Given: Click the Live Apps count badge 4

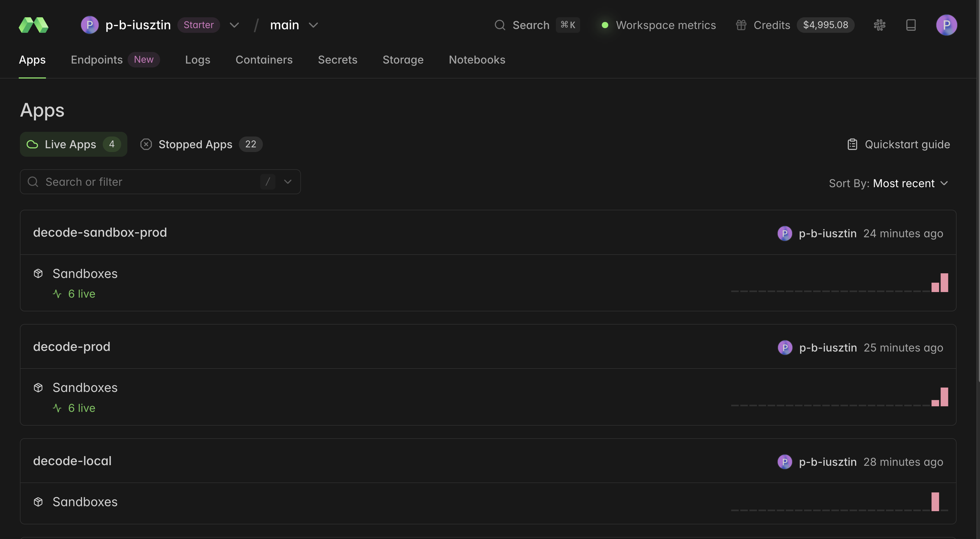Looking at the screenshot, I should pos(112,144).
